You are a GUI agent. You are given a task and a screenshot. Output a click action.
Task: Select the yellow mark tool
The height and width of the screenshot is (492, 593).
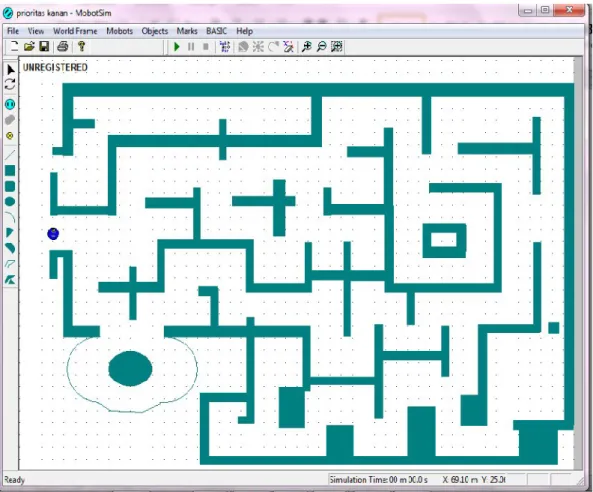coord(10,135)
